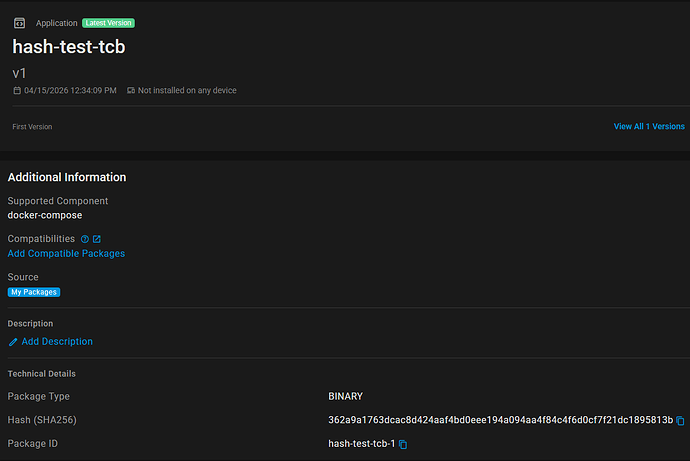Copy the Package ID hash-test-tcb-1
Image resolution: width=690 pixels, height=461 pixels.
point(403,444)
